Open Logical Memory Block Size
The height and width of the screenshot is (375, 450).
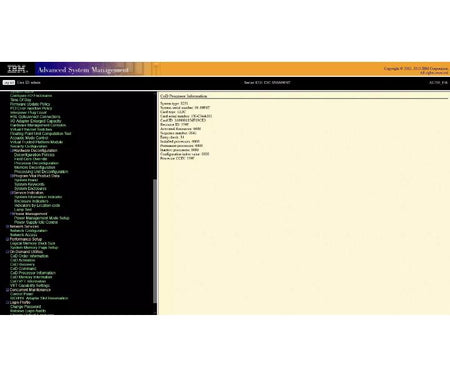[x=33, y=243]
